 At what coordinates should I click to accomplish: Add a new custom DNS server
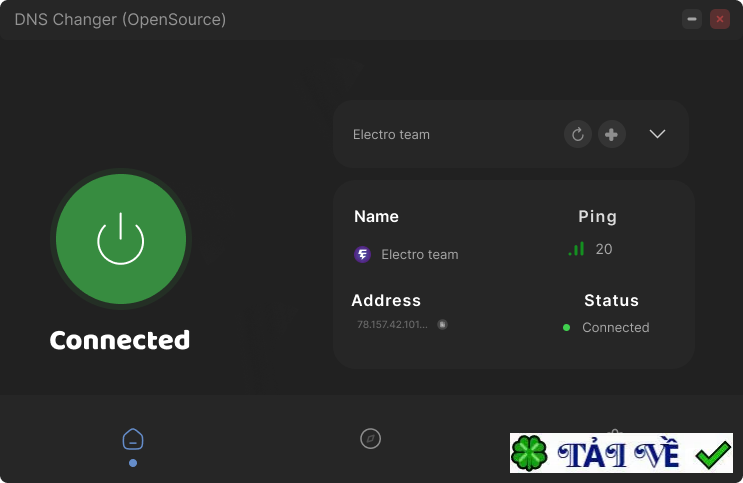pyautogui.click(x=612, y=134)
